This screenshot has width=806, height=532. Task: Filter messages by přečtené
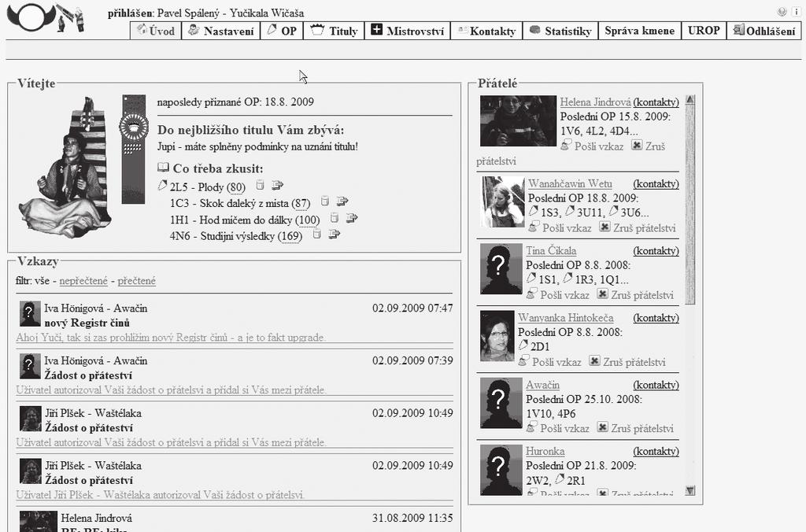(136, 281)
